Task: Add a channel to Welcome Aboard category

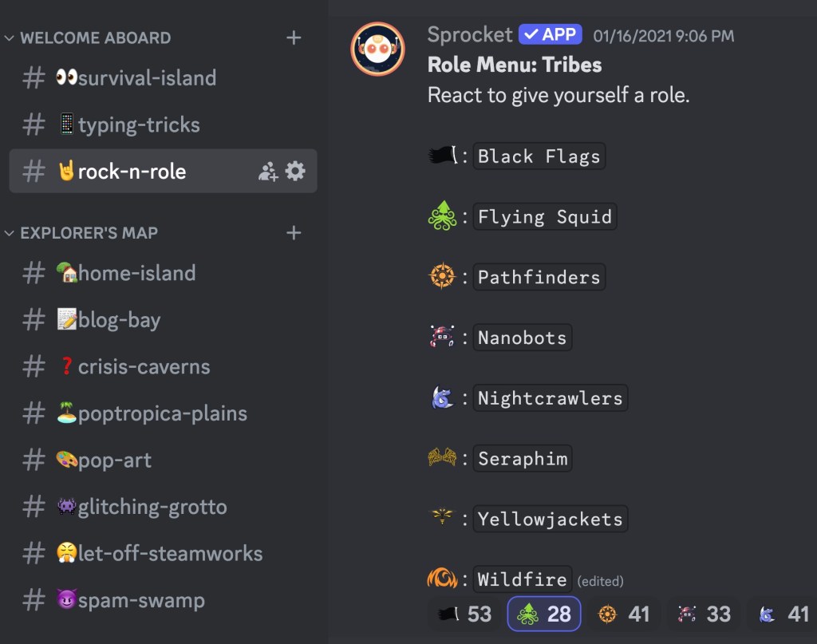Action: 294,38
